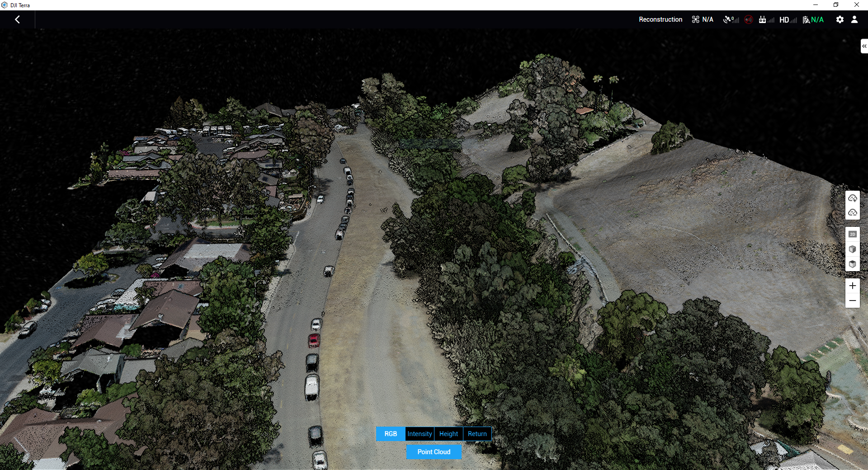Open the user account profile icon
Image resolution: width=868 pixels, height=470 pixels.
(854, 19)
